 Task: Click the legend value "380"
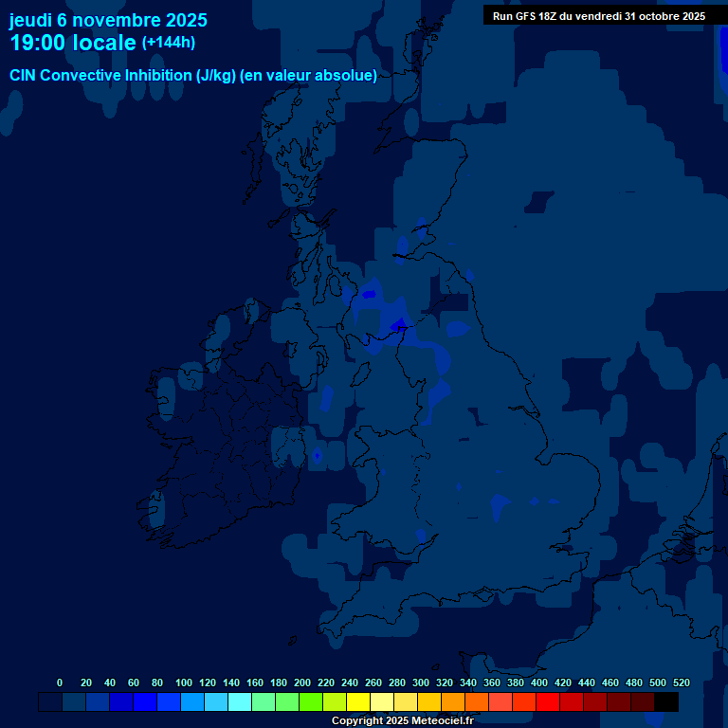[516, 682]
